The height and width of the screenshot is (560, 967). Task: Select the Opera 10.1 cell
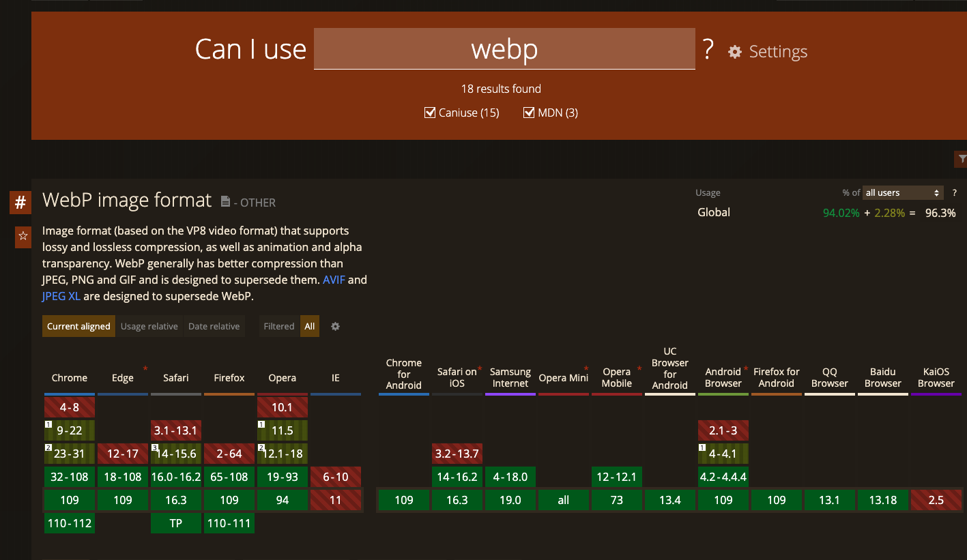[x=283, y=407]
